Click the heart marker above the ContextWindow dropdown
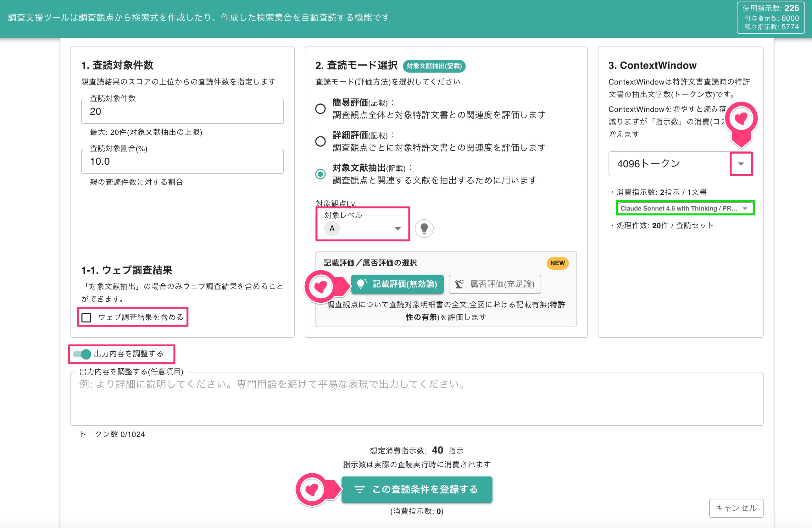This screenshot has width=812, height=528. (x=741, y=119)
